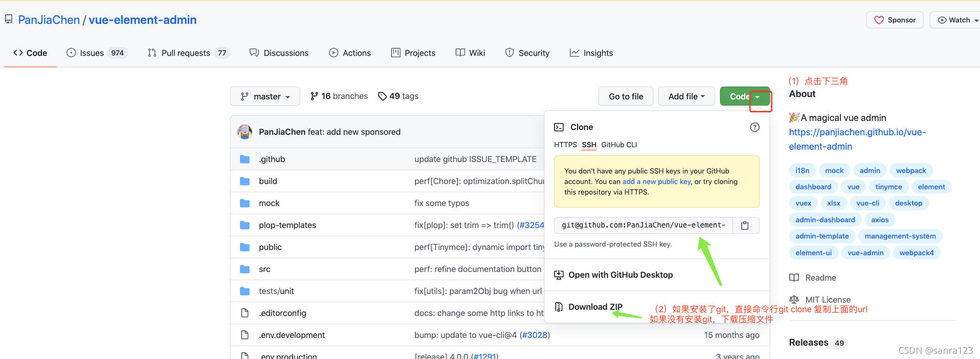Click the GitHub Desktop download icon
This screenshot has height=359, width=980.
point(558,275)
